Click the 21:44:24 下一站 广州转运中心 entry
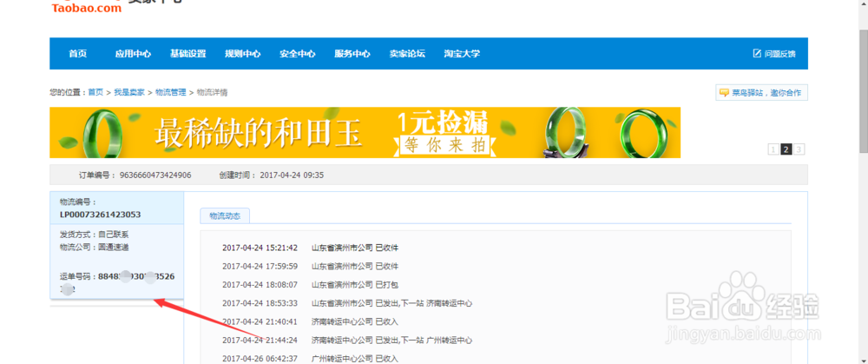 [347, 341]
